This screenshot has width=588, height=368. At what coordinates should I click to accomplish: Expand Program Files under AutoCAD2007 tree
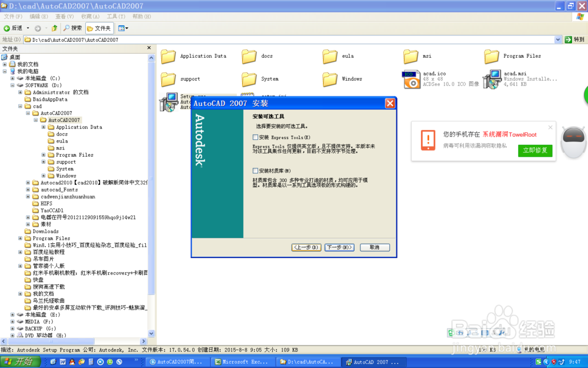pyautogui.click(x=44, y=155)
